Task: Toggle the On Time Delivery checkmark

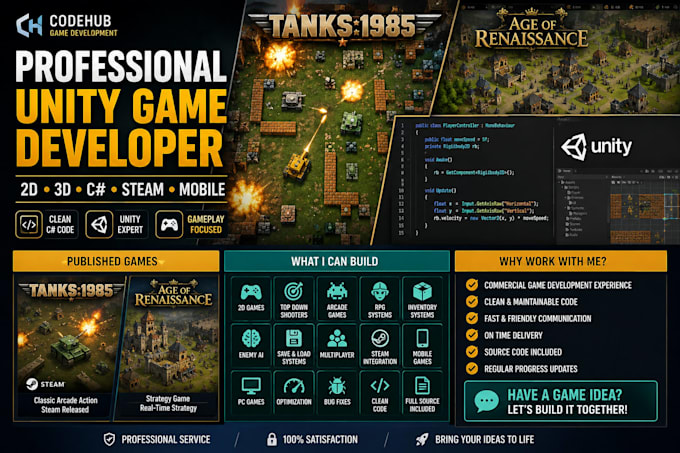Action: click(x=472, y=335)
